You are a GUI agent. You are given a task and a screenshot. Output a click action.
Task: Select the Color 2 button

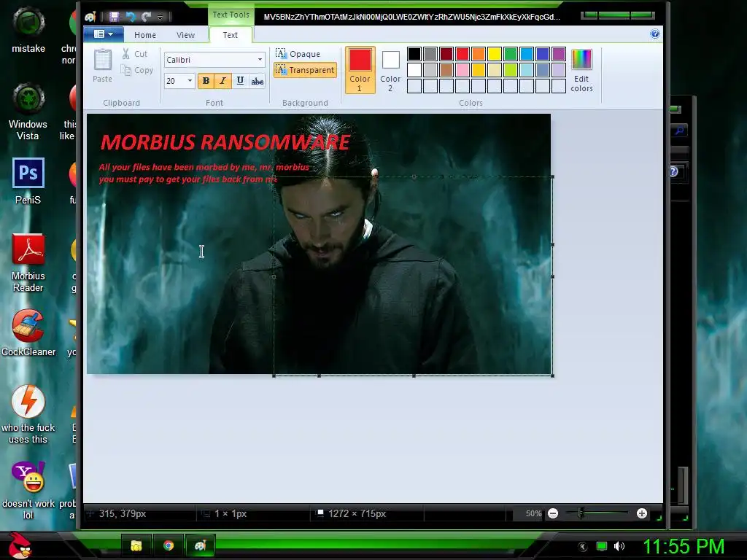tap(390, 69)
